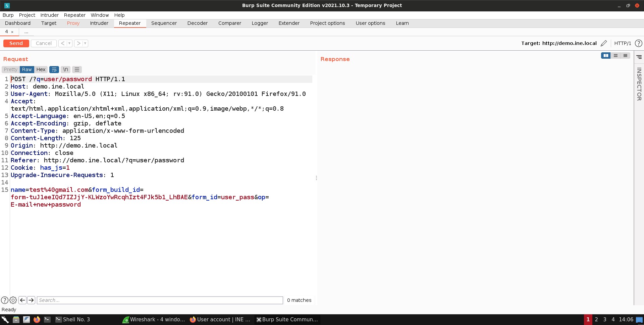Viewport: 644px width, 325px height.
Task: Click the Content-Length header line
Action: click(46, 138)
